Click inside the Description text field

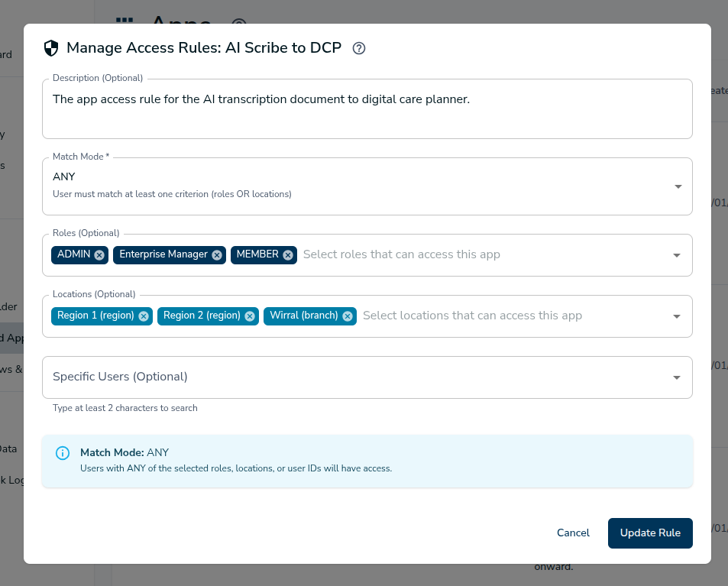pos(367,107)
